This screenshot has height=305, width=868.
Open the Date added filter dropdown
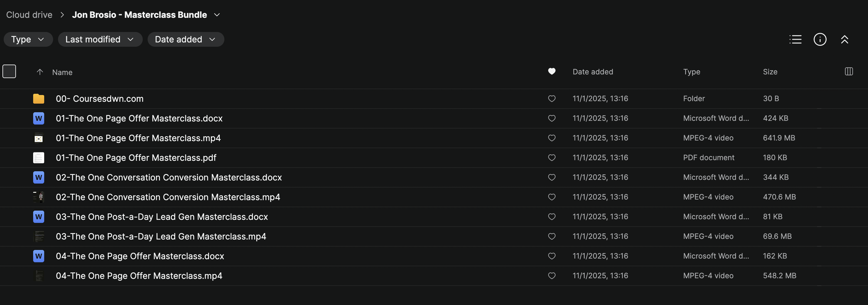click(185, 39)
